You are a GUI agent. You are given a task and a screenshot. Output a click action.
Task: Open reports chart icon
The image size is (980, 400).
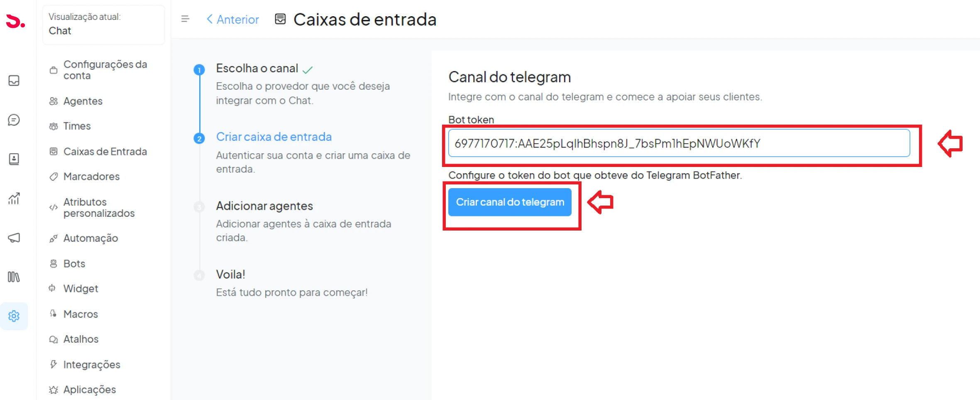tap(14, 199)
